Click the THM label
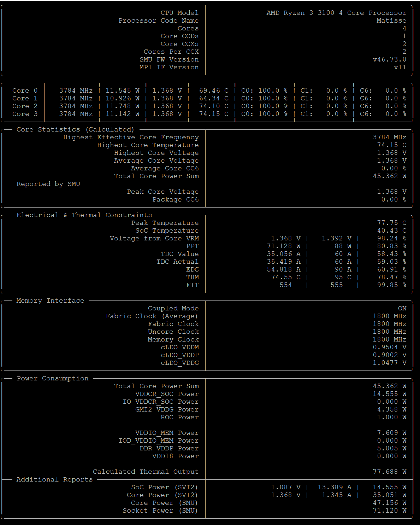Image resolution: width=420 pixels, height=525 pixels. pyautogui.click(x=192, y=277)
